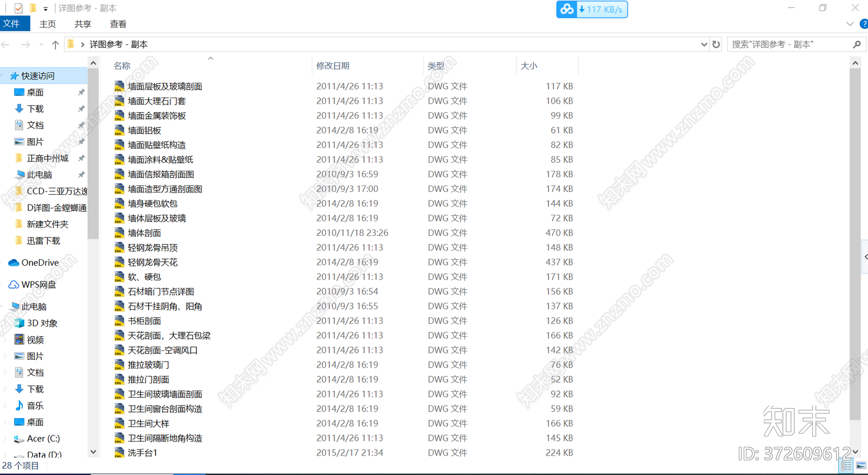Image resolution: width=868 pixels, height=475 pixels.
Task: Click the properties checkmark icon in title bar
Action: tap(18, 8)
